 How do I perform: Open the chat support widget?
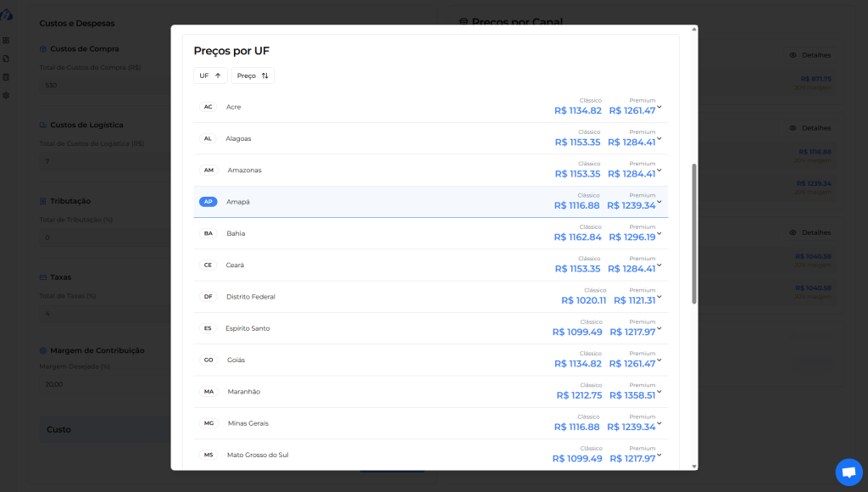(x=849, y=472)
